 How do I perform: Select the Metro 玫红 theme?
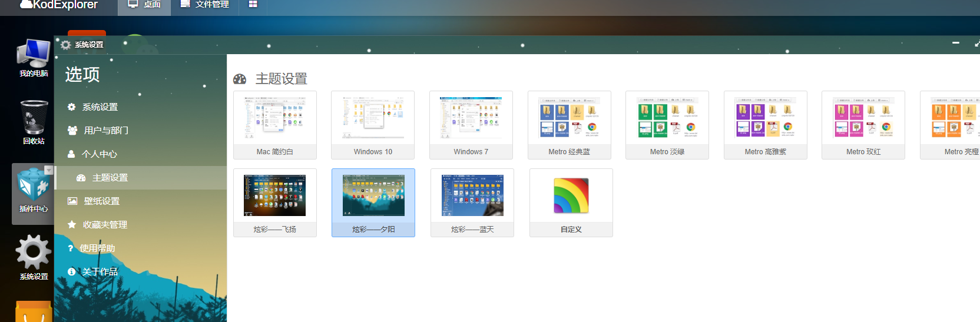pos(863,125)
